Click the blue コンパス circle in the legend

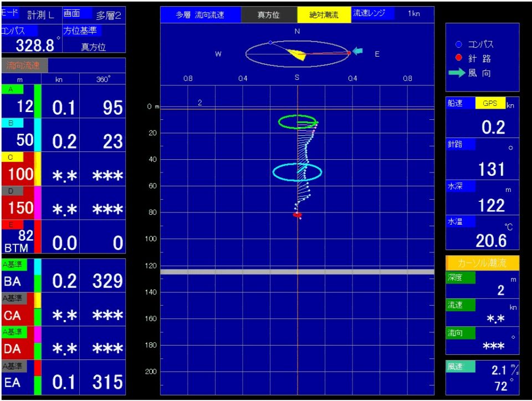(x=458, y=44)
